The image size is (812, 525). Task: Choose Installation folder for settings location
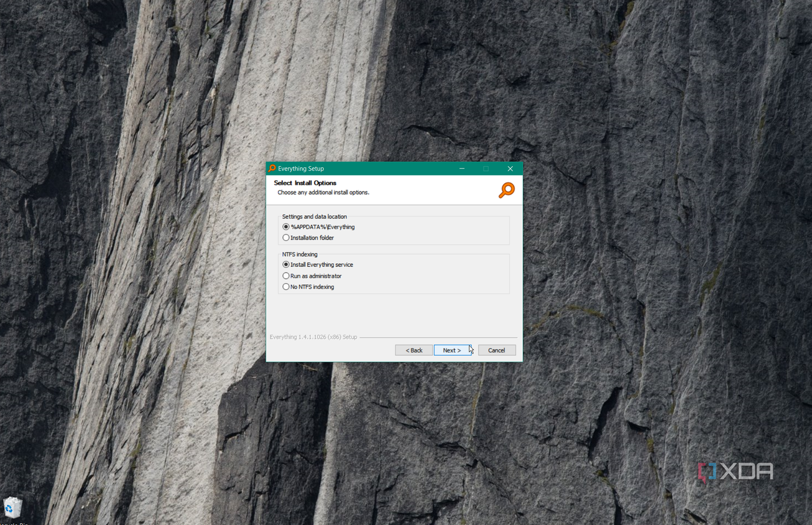(308, 238)
